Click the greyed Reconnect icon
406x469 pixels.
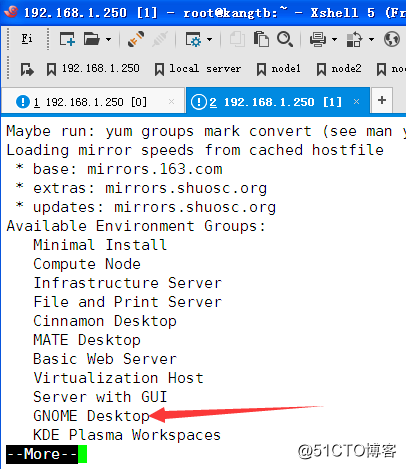pyautogui.click(x=160, y=39)
